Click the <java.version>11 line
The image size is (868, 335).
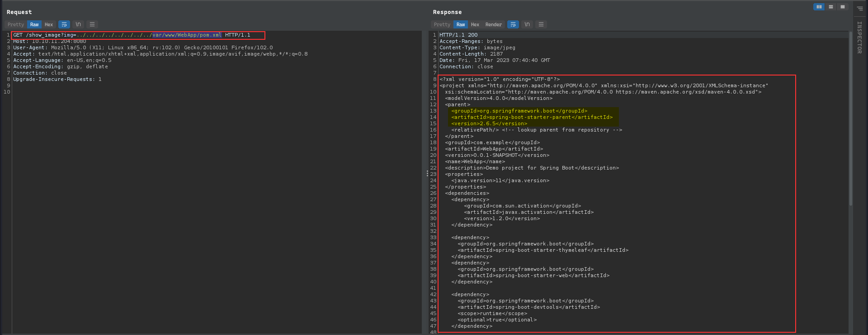(x=500, y=180)
